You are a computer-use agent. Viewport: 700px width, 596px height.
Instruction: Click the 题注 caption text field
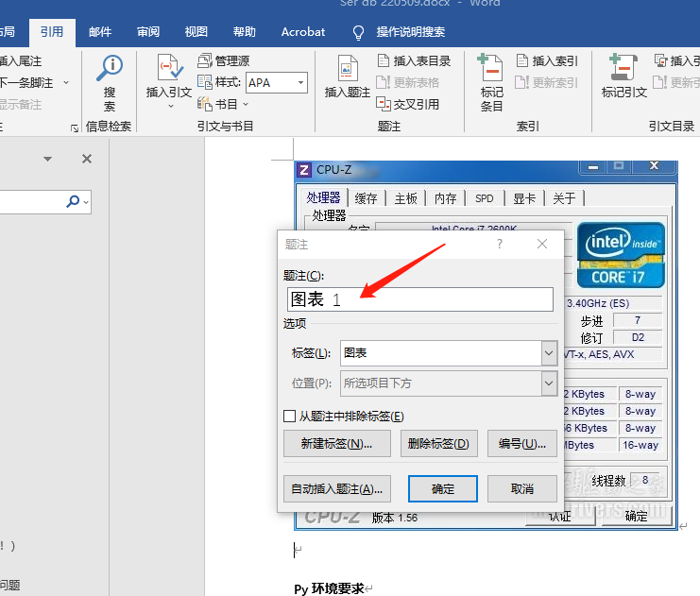point(420,299)
